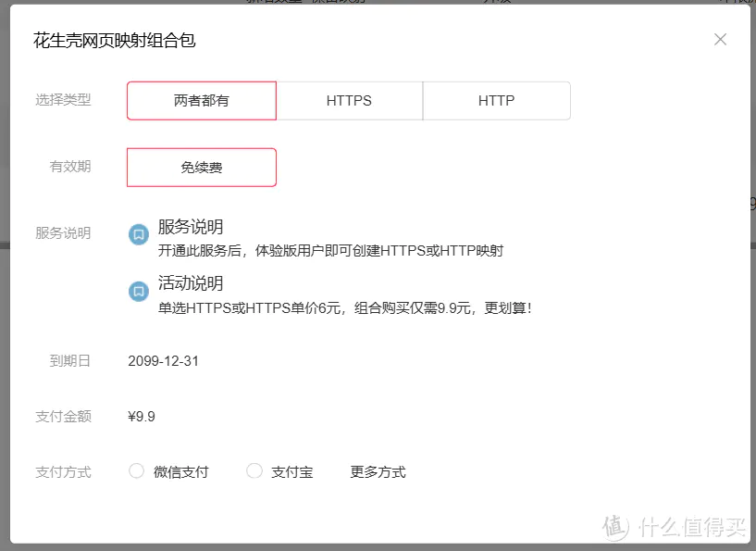Choose the 两者都有 type option
Screen dimensions: 756x551
(201, 101)
